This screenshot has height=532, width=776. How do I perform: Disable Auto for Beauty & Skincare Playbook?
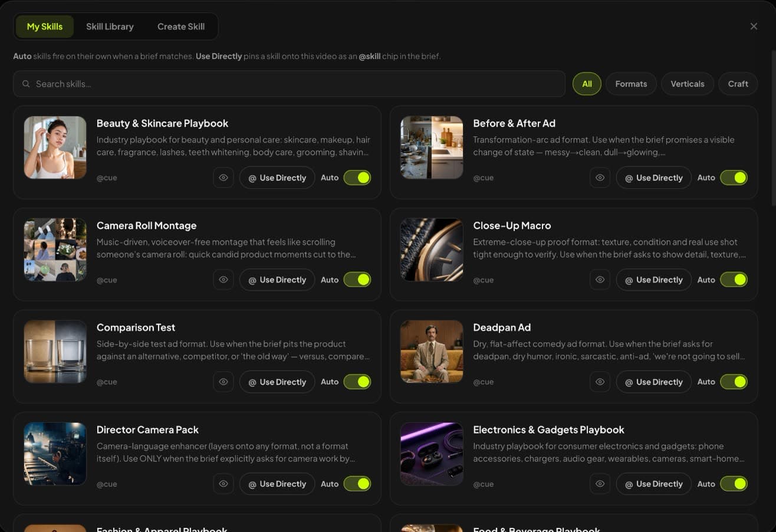click(x=357, y=178)
